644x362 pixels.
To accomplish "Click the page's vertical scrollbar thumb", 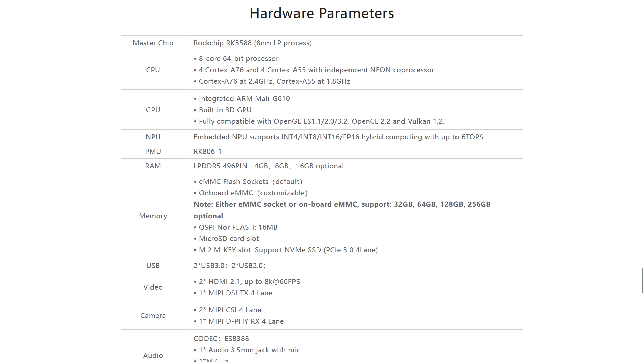I will (643, 281).
